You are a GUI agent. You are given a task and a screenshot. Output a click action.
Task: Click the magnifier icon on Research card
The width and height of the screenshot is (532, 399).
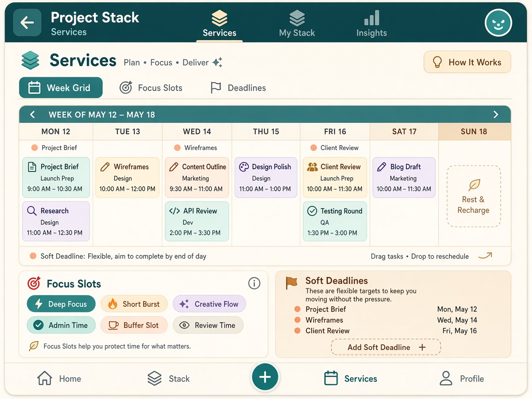point(32,211)
